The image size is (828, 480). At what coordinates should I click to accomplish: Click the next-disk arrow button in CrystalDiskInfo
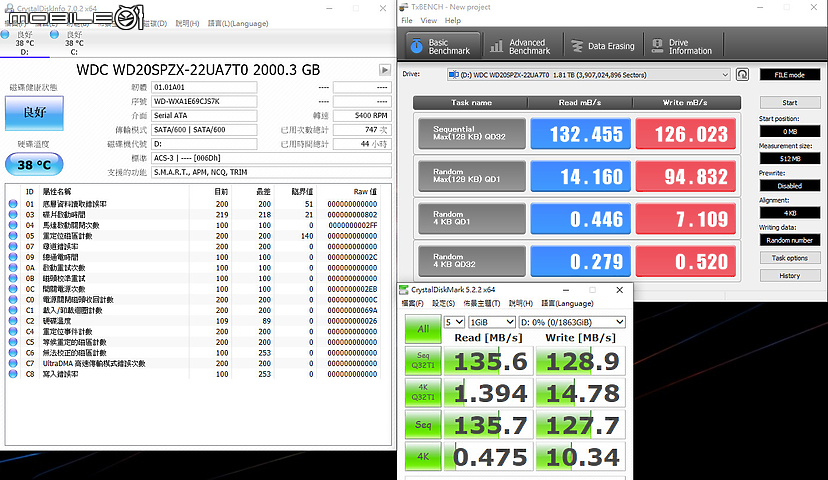click(x=385, y=70)
